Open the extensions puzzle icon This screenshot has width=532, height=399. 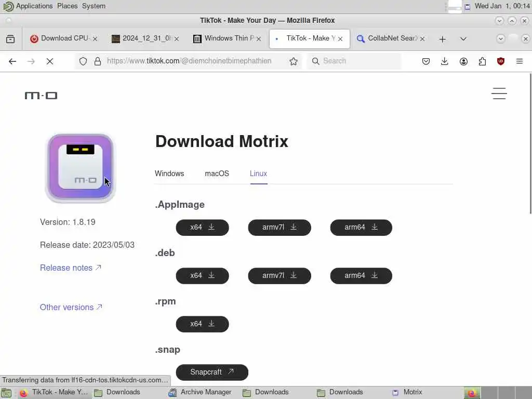coord(482,61)
